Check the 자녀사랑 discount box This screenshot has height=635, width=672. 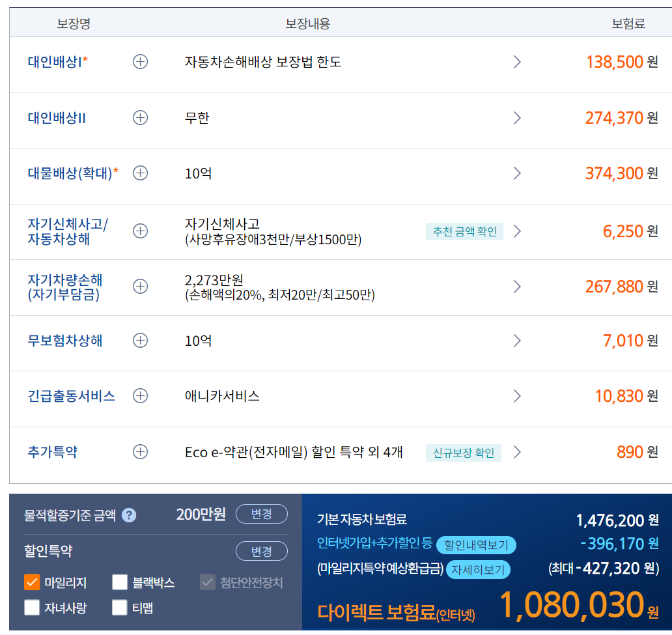pos(31,607)
